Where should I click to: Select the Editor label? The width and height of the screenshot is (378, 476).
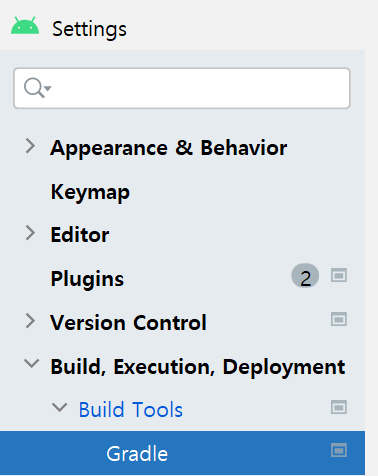tap(80, 235)
